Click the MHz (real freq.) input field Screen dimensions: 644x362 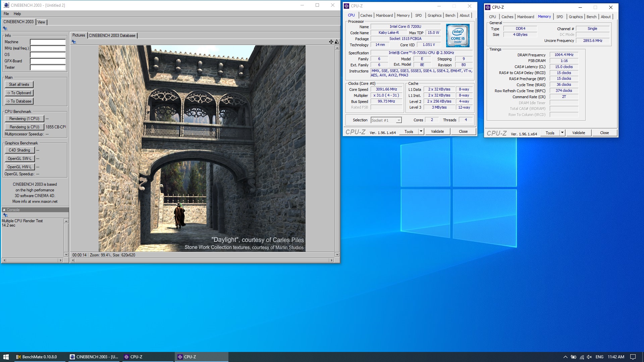click(x=48, y=48)
